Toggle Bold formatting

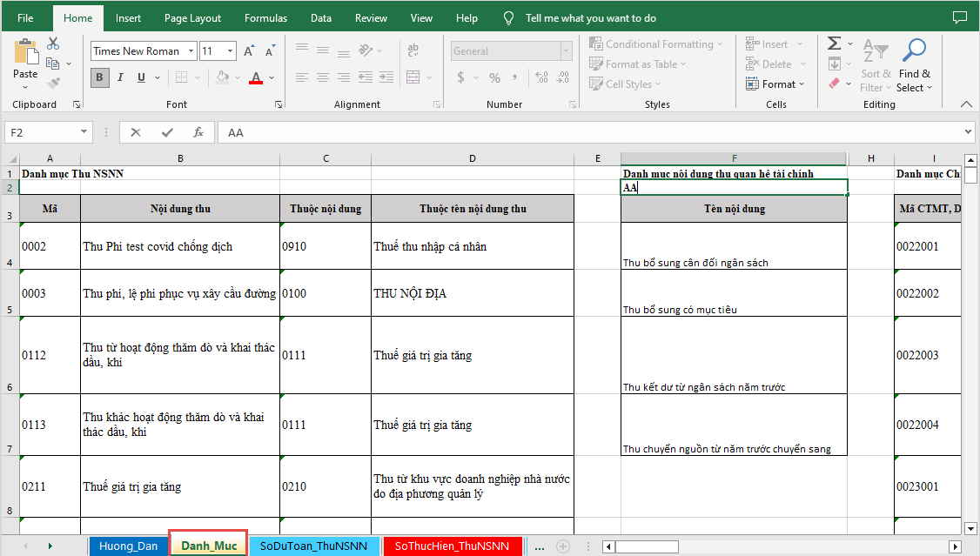[x=99, y=77]
